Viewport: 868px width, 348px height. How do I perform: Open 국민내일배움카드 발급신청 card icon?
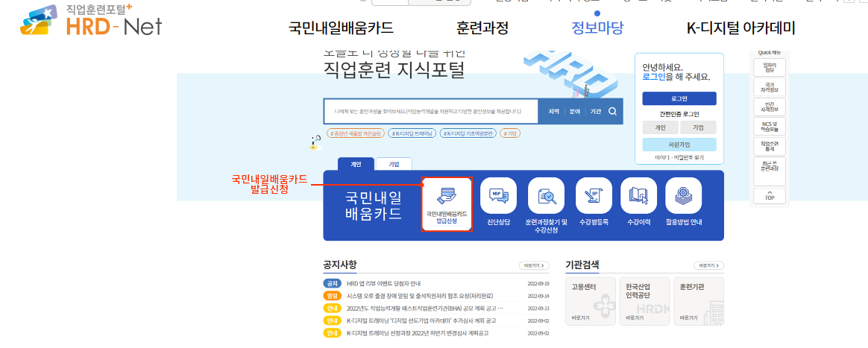[x=447, y=204]
